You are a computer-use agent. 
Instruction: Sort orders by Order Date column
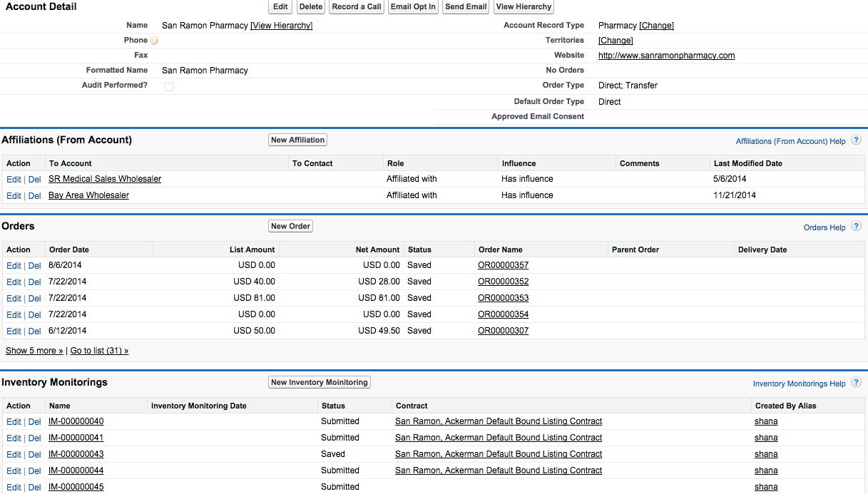coord(69,249)
